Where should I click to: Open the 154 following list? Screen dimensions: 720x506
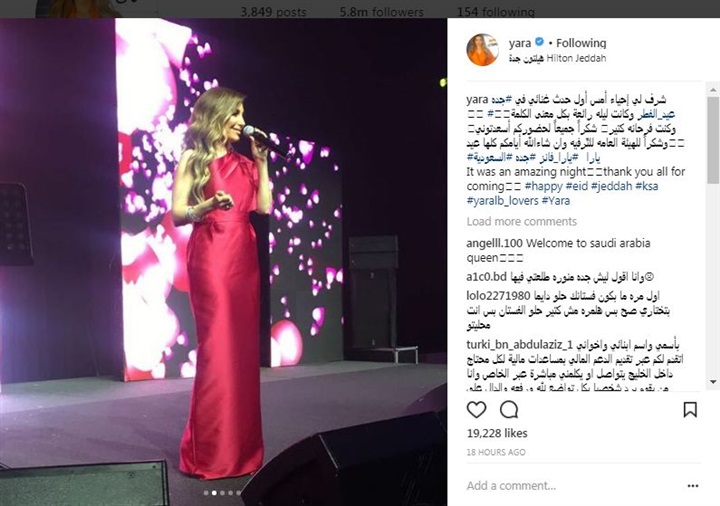(496, 12)
